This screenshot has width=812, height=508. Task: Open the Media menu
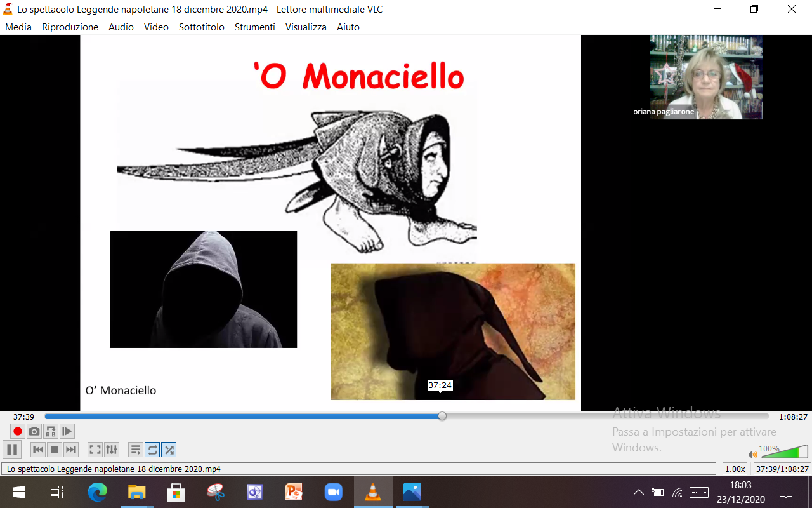18,27
